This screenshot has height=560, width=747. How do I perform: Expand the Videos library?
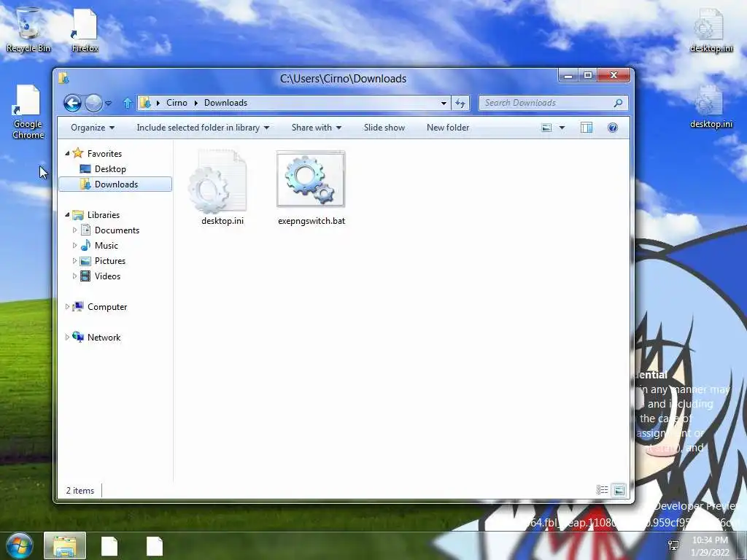75,276
